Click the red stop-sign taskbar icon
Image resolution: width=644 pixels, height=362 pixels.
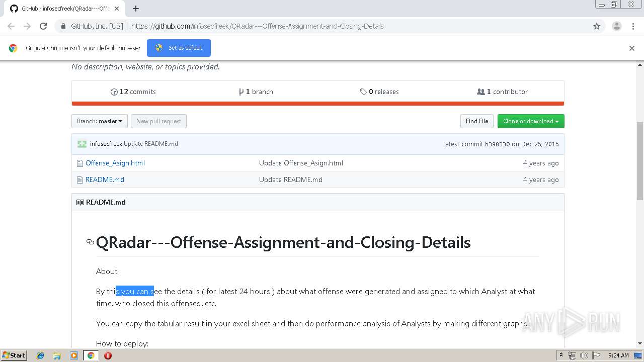point(108,355)
